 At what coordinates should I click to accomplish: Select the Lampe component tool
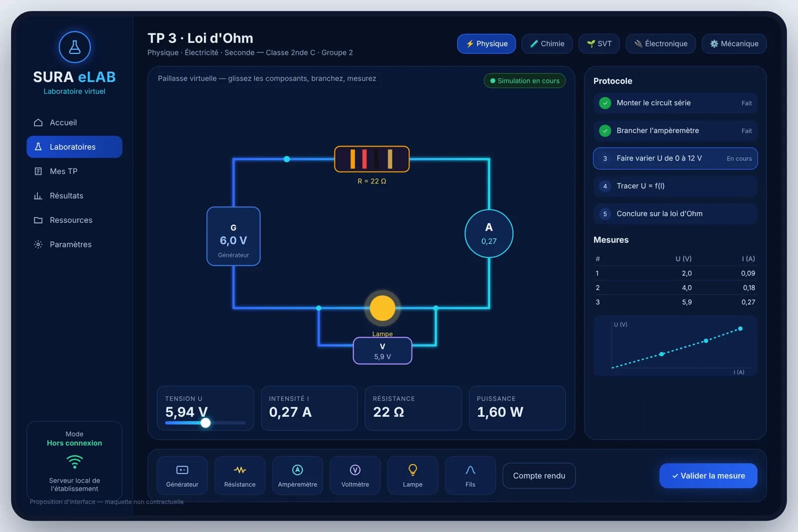tap(412, 476)
